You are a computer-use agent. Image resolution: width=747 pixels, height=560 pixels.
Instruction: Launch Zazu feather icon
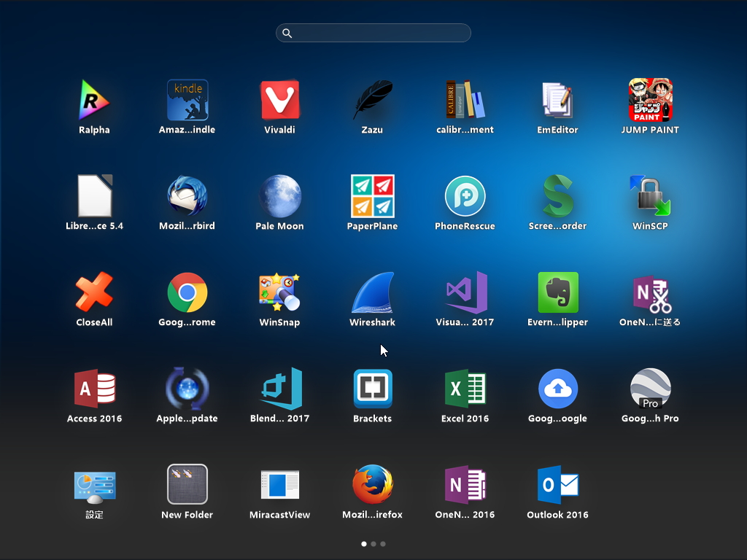pyautogui.click(x=373, y=99)
